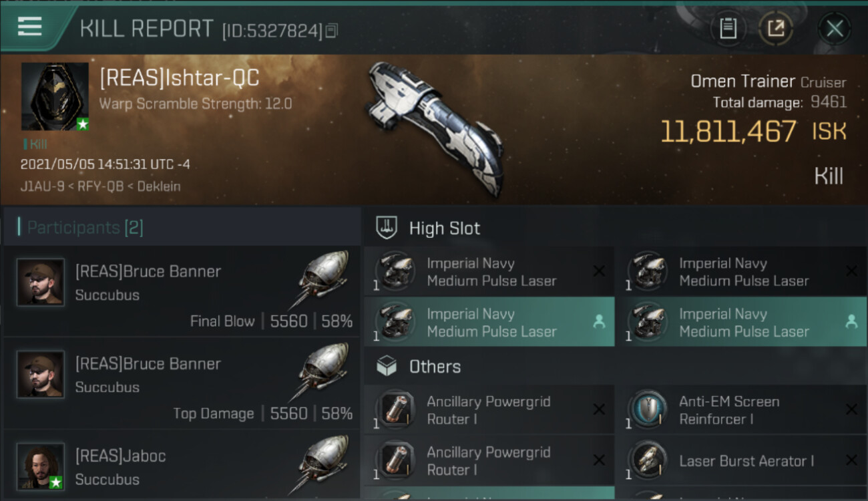
Task: Click the second Ancillary Powergrid Router I icon
Action: coord(395,461)
